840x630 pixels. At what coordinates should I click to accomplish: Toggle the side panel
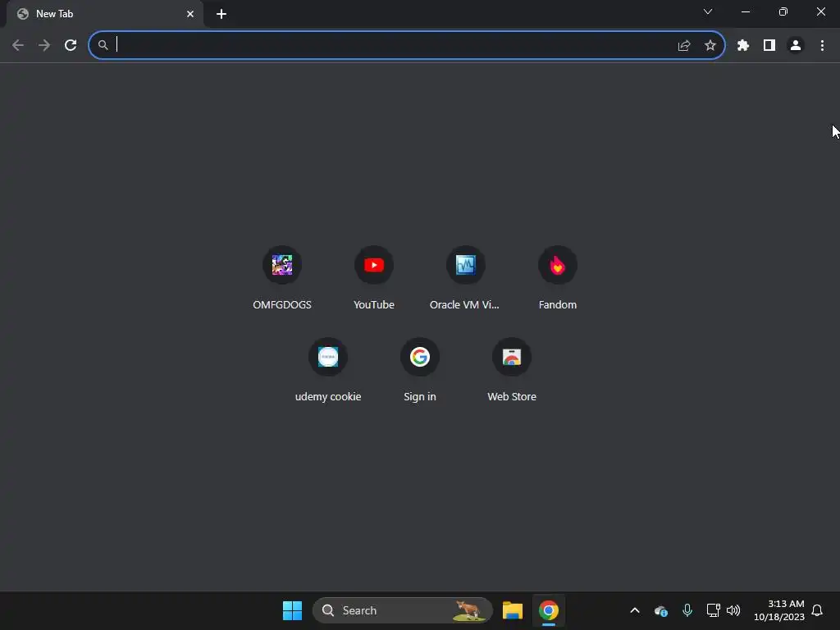pos(769,46)
